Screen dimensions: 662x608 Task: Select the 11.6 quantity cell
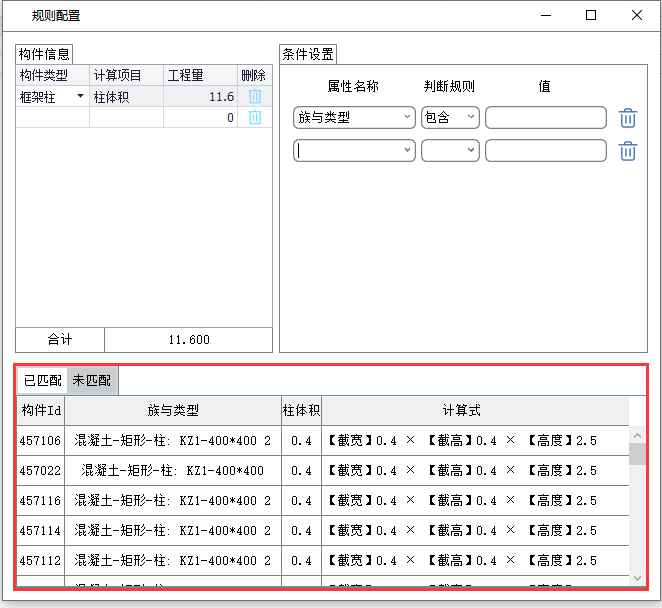tap(201, 97)
